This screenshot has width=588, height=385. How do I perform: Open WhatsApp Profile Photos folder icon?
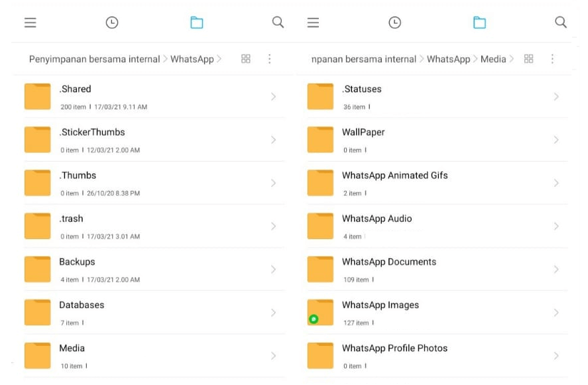pyautogui.click(x=320, y=355)
